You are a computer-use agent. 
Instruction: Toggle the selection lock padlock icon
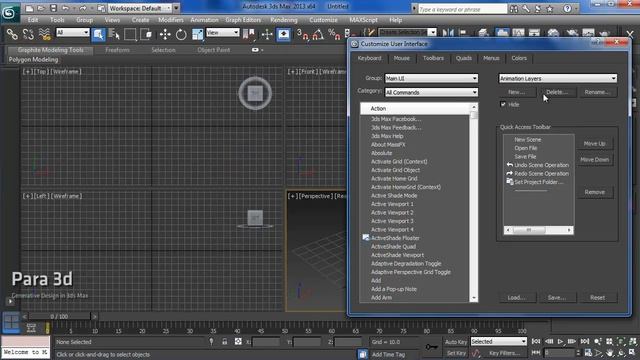coord(224,342)
